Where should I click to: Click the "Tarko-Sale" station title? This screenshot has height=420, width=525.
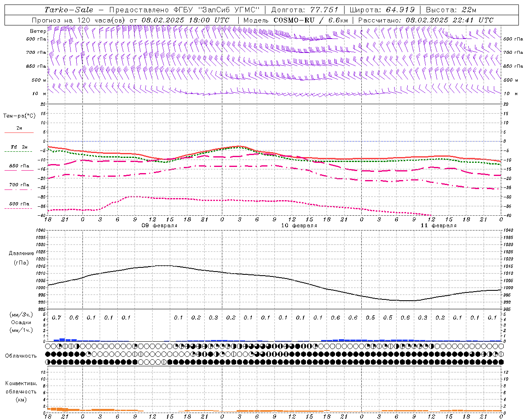pyautogui.click(x=68, y=10)
